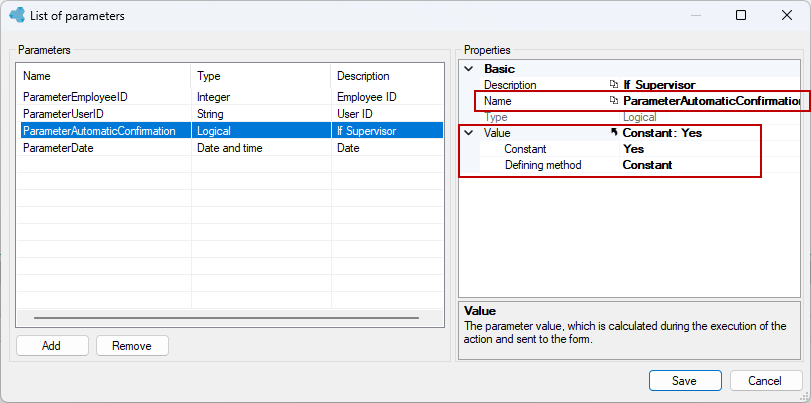Image resolution: width=811 pixels, height=403 pixels.
Task: Click the Type column header
Action: 261,76
